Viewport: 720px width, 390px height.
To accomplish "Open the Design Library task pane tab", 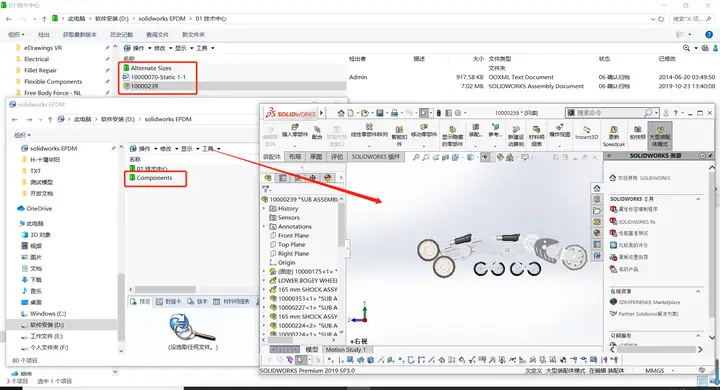I will (x=597, y=199).
